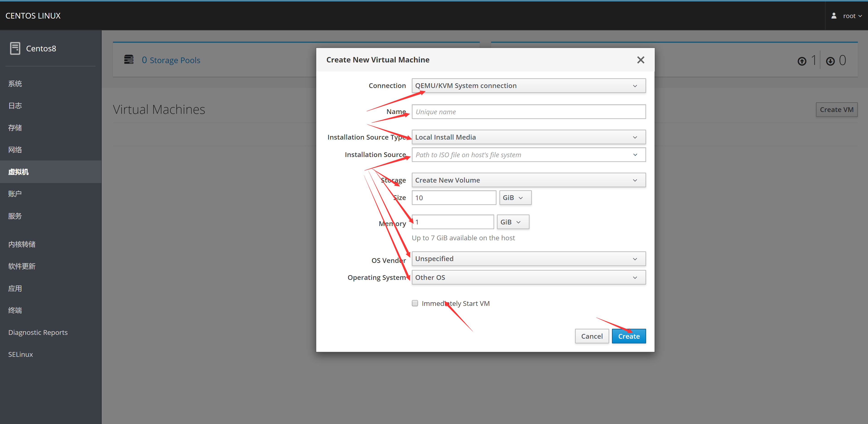Viewport: 868px width, 424px height.
Task: Click the Create VM button
Action: click(x=837, y=110)
